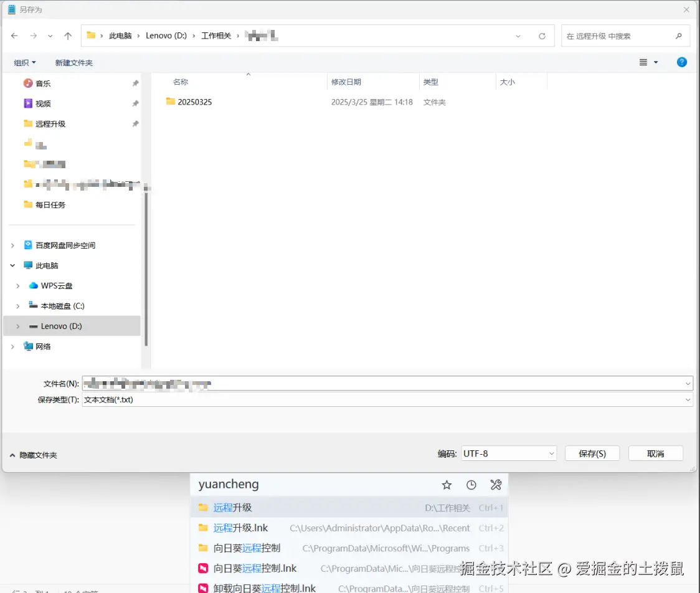Image resolution: width=700 pixels, height=593 pixels.
Task: Expand 百度网盘同步空间 tree node
Action: (12, 245)
